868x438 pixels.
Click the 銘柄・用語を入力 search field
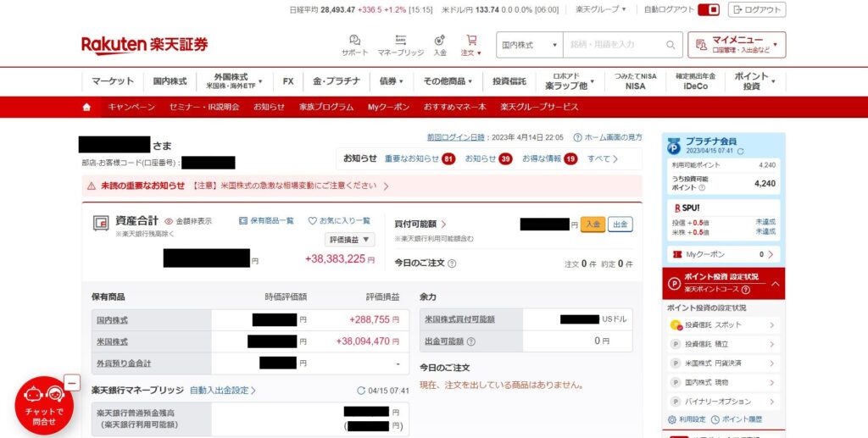[613, 45]
